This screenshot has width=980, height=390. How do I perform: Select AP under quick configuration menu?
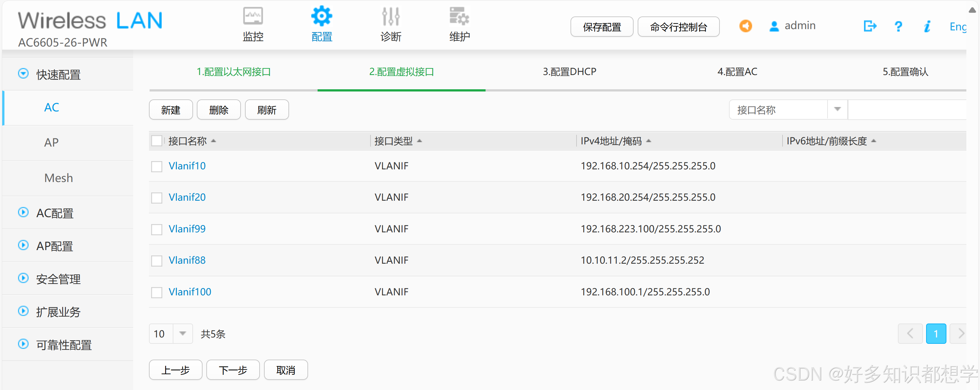(x=51, y=142)
